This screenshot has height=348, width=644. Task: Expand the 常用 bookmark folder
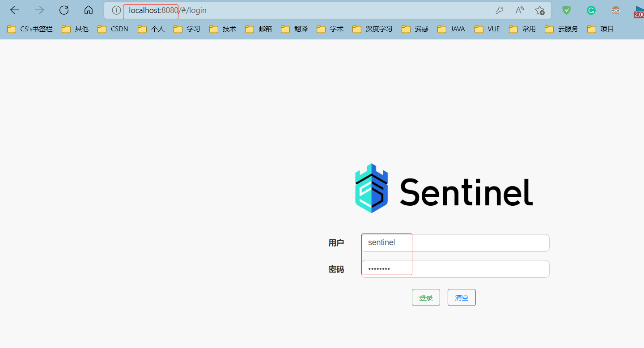point(522,29)
